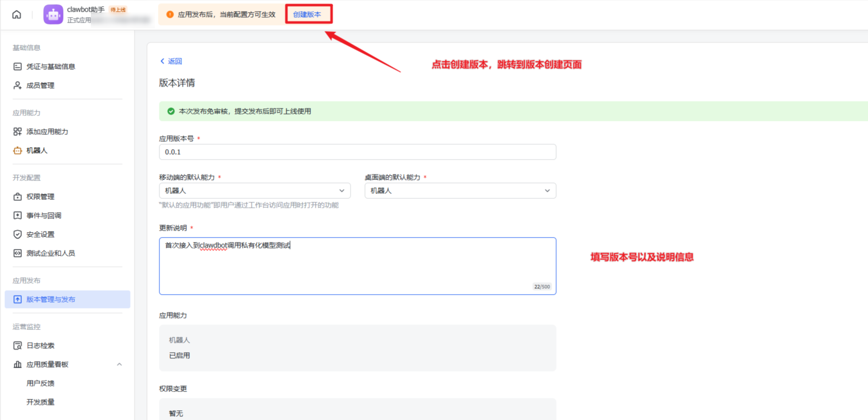This screenshot has height=420, width=868.
Task: Click the 返回 back link
Action: point(171,61)
